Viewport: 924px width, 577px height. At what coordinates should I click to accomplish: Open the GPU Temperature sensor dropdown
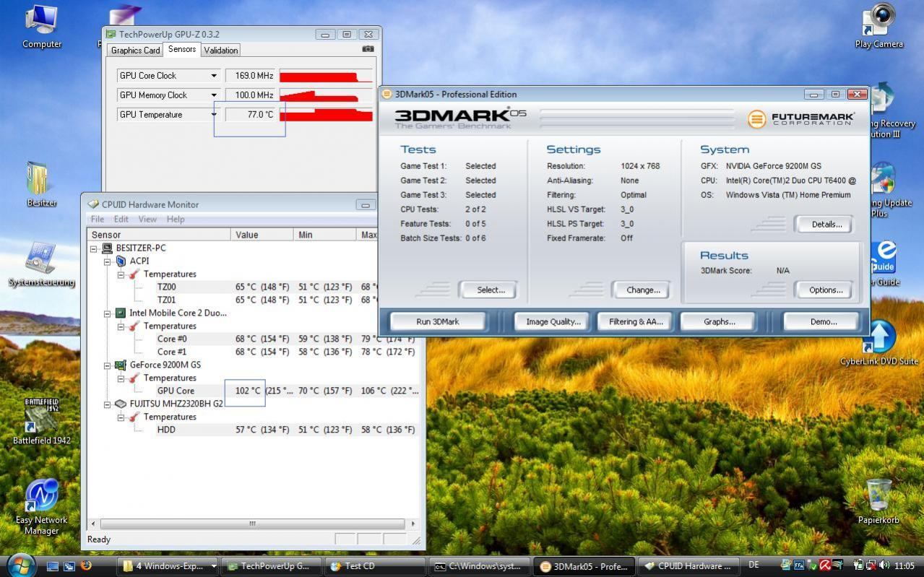[x=214, y=115]
